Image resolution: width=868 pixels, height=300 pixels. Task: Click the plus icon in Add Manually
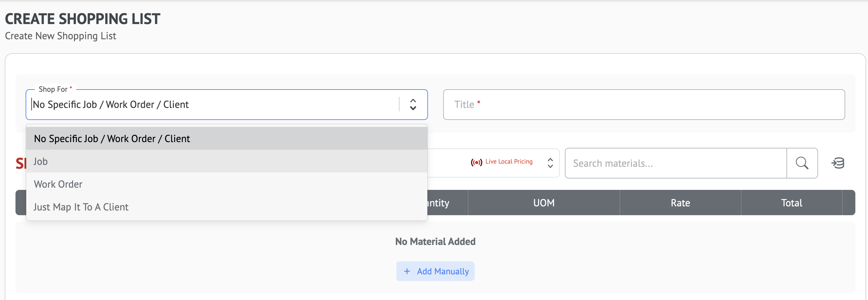407,271
